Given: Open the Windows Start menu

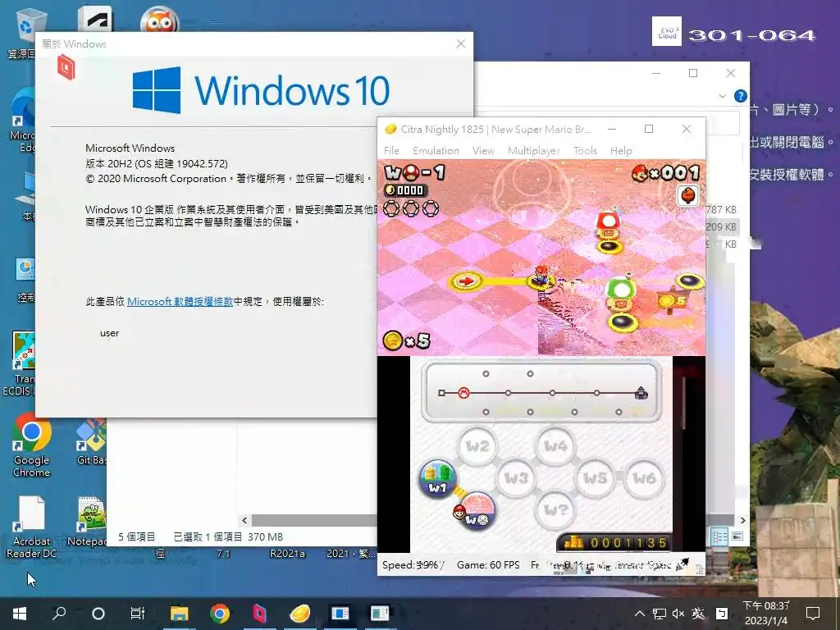Looking at the screenshot, I should (x=20, y=614).
